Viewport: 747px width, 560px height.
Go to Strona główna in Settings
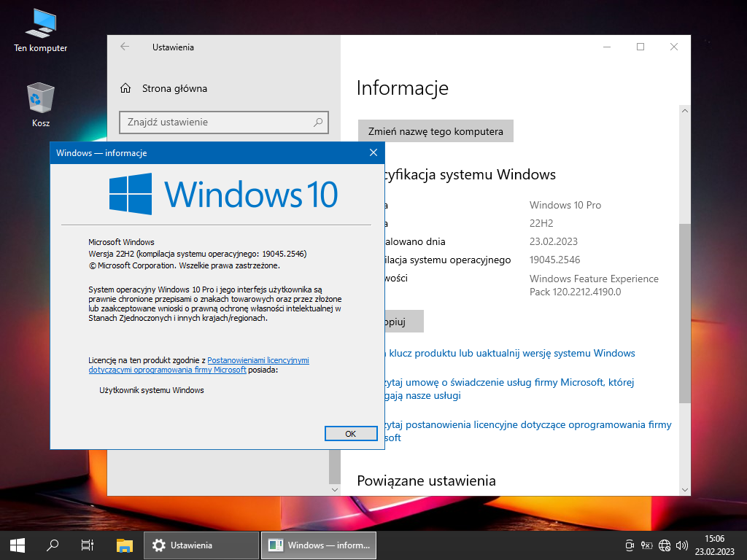(174, 88)
